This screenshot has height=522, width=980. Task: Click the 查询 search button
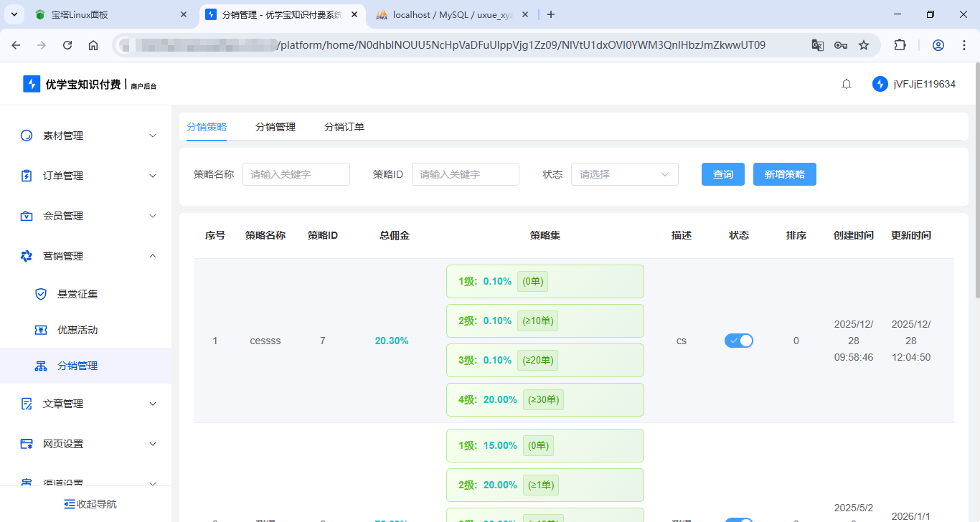(722, 174)
